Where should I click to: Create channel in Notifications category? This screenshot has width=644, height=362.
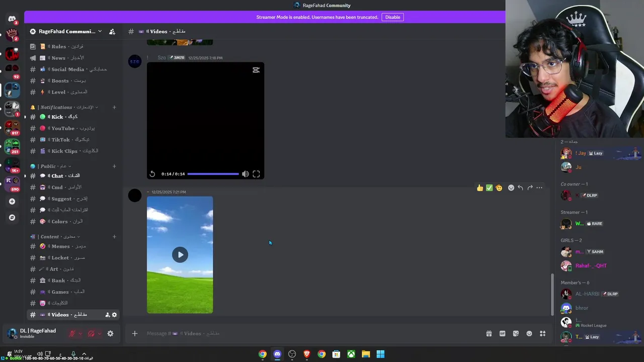coord(114,107)
